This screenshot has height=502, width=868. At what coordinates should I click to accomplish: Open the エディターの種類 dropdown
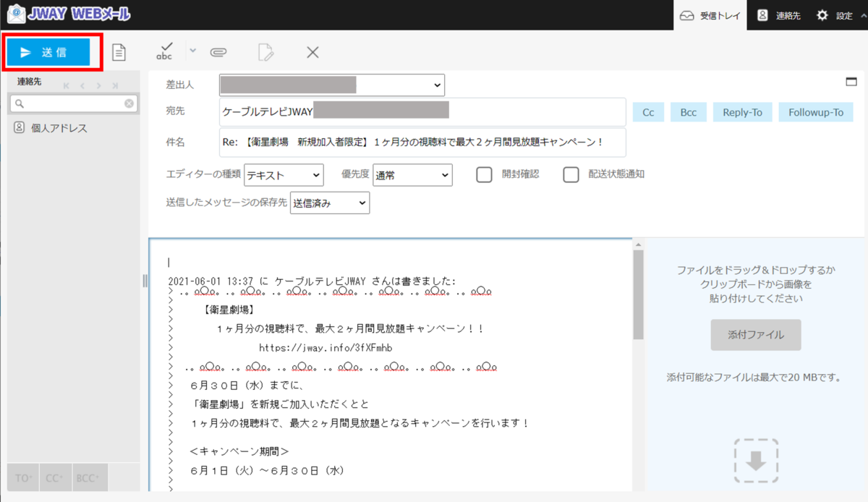pyautogui.click(x=284, y=175)
